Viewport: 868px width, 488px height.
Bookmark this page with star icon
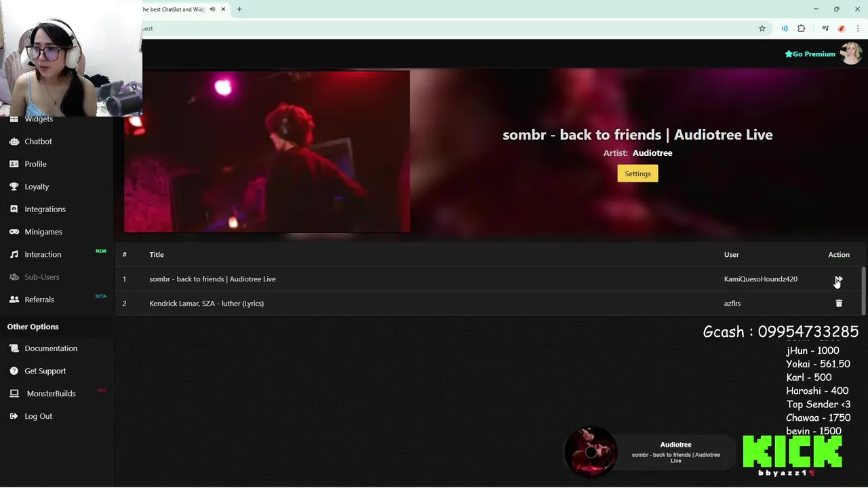pos(762,28)
